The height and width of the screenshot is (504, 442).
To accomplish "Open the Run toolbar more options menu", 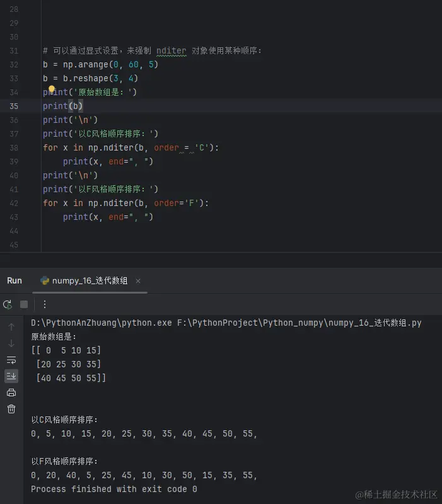I will (x=45, y=304).
